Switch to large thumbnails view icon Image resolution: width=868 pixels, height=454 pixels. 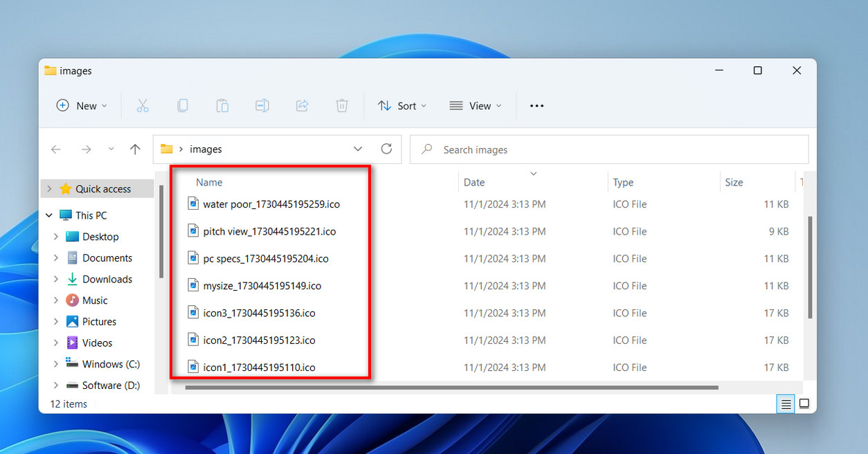point(804,404)
